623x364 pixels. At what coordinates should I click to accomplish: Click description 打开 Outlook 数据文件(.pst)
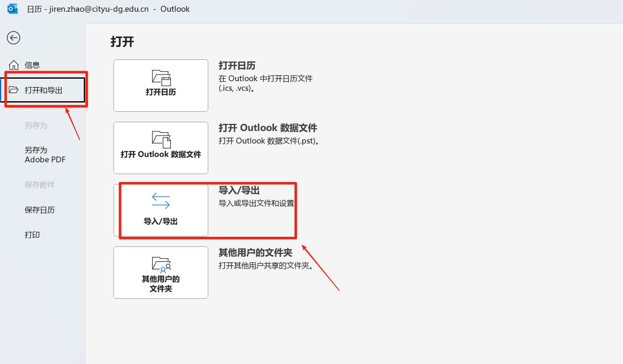pyautogui.click(x=269, y=141)
